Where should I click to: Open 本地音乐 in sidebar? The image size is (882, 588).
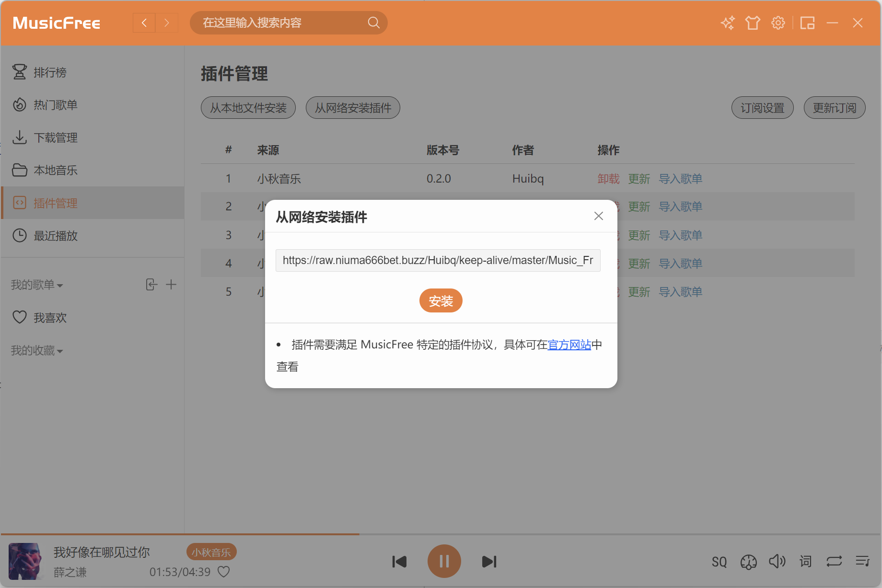(93, 170)
